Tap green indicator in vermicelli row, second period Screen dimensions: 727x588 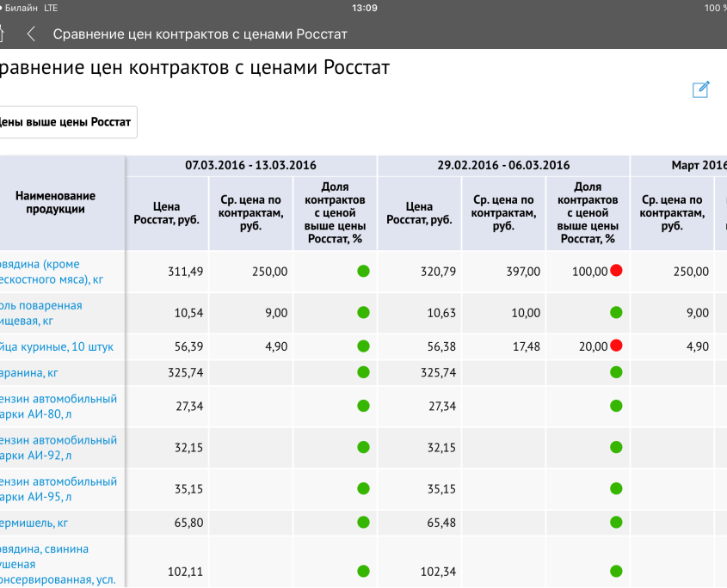click(x=616, y=522)
